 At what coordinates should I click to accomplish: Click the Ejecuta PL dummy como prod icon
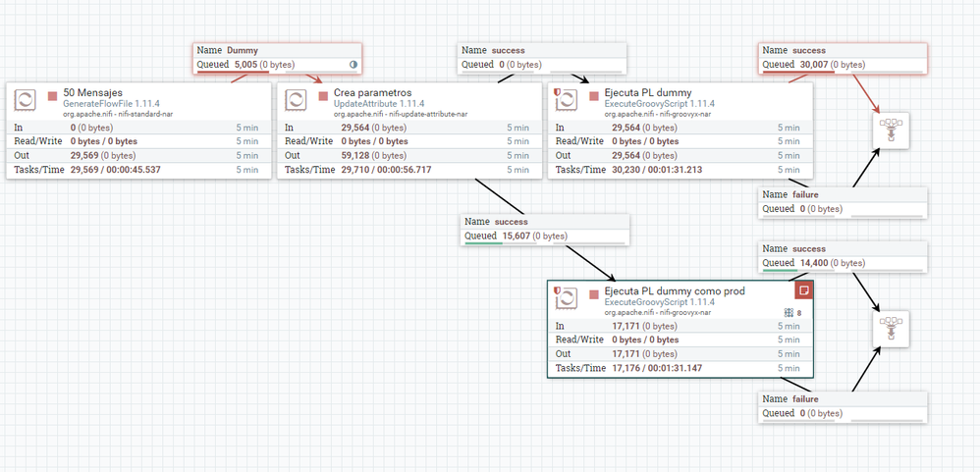(x=567, y=297)
